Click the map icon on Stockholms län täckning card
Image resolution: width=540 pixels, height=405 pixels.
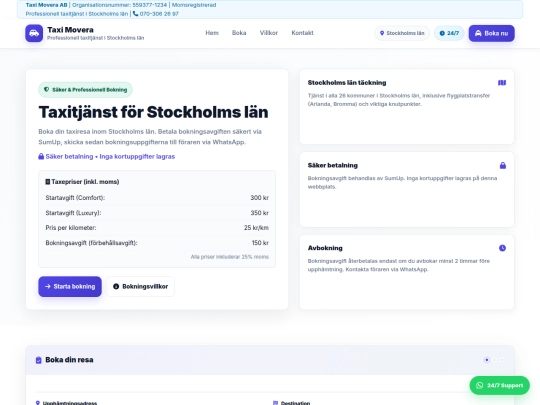point(502,83)
